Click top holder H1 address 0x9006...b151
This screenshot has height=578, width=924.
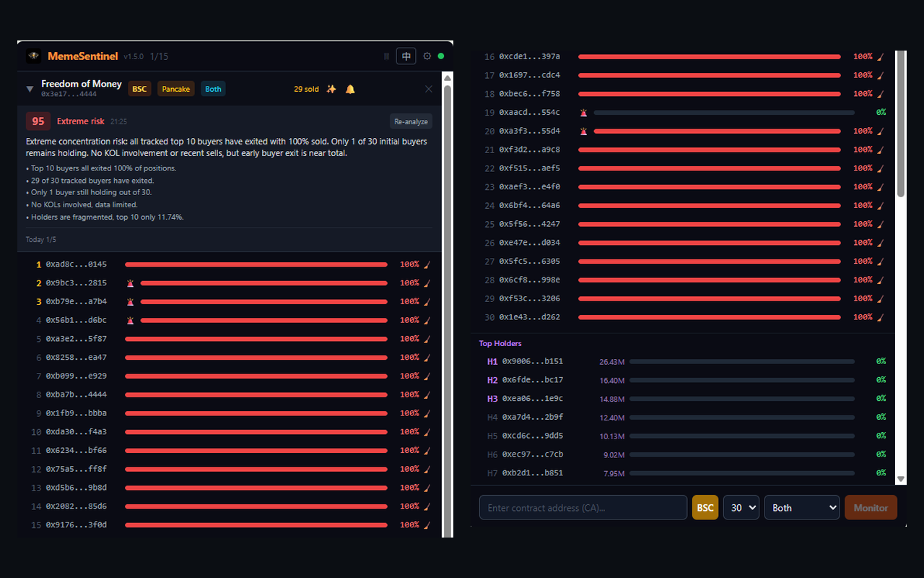(532, 361)
